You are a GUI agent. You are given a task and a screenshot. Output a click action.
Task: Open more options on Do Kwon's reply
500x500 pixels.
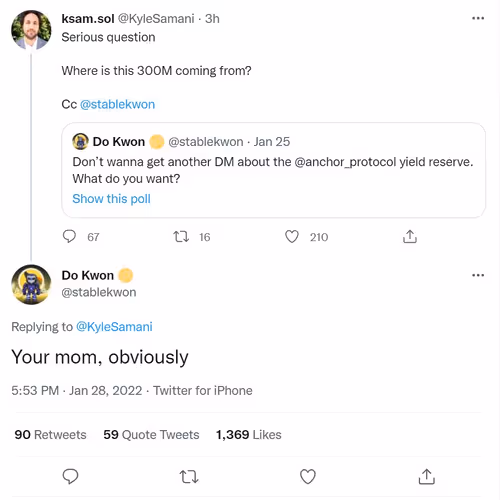click(478, 275)
